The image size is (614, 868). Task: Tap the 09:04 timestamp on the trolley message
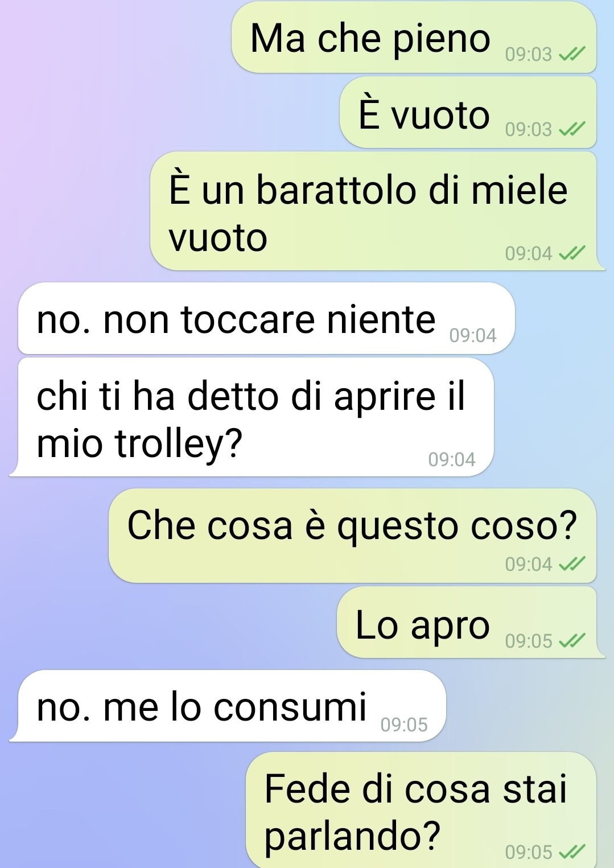tap(452, 459)
